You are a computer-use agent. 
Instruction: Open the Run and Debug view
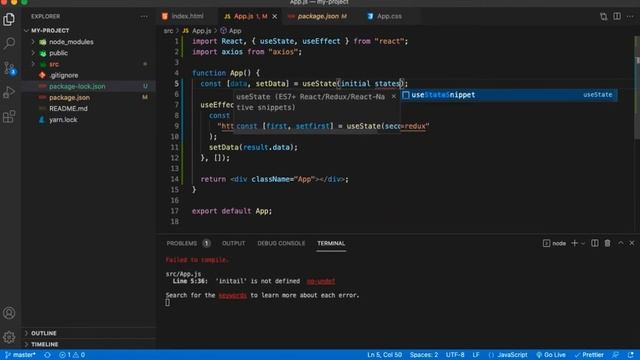point(9,92)
